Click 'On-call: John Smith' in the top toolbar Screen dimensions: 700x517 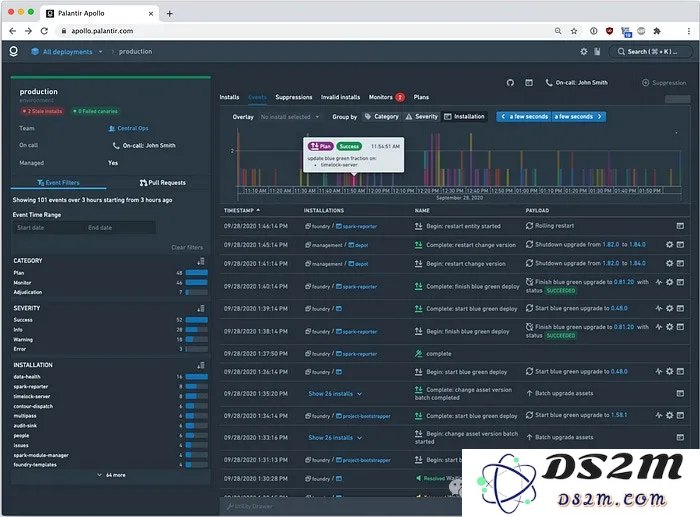(x=576, y=83)
